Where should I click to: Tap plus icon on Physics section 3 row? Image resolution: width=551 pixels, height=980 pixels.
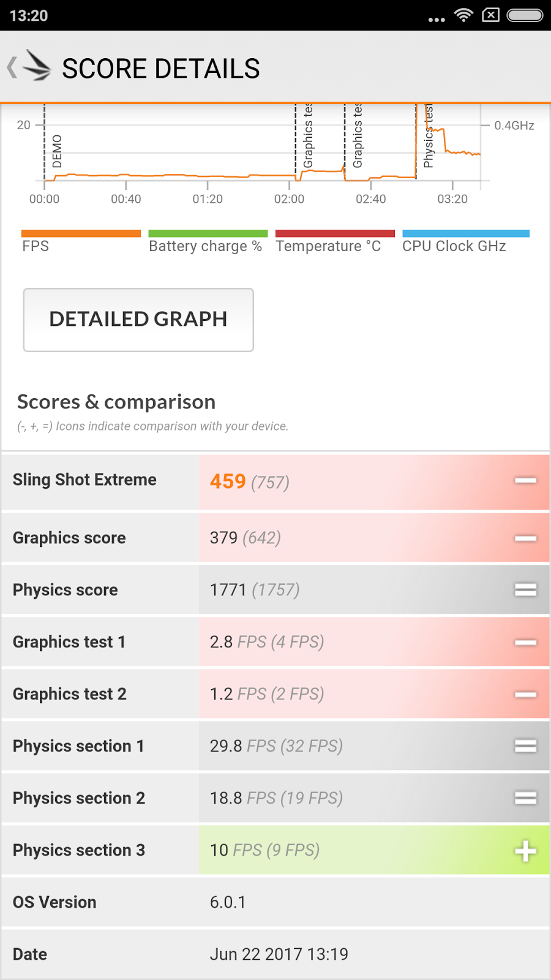525,851
